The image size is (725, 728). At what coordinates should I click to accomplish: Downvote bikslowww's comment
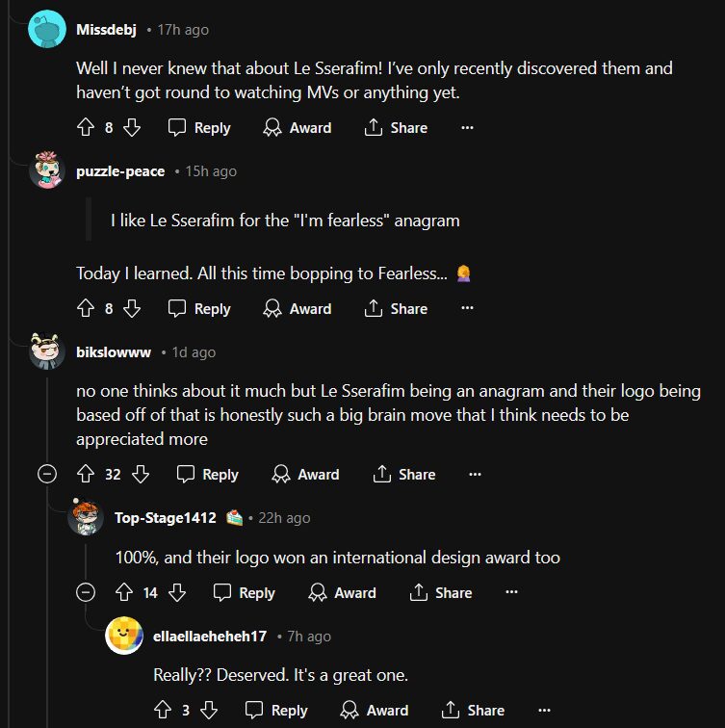141,474
